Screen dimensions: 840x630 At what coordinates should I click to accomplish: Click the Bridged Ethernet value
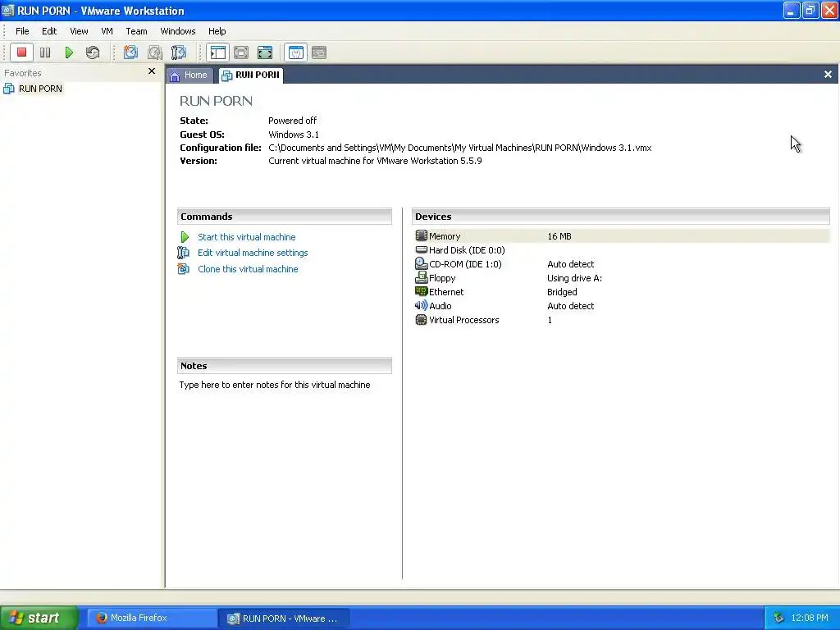562,292
